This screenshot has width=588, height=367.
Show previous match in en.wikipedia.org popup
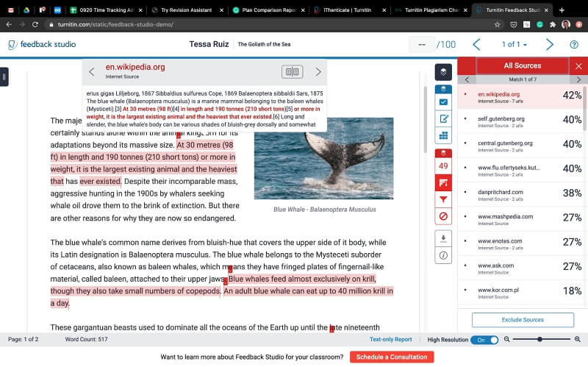(91, 71)
